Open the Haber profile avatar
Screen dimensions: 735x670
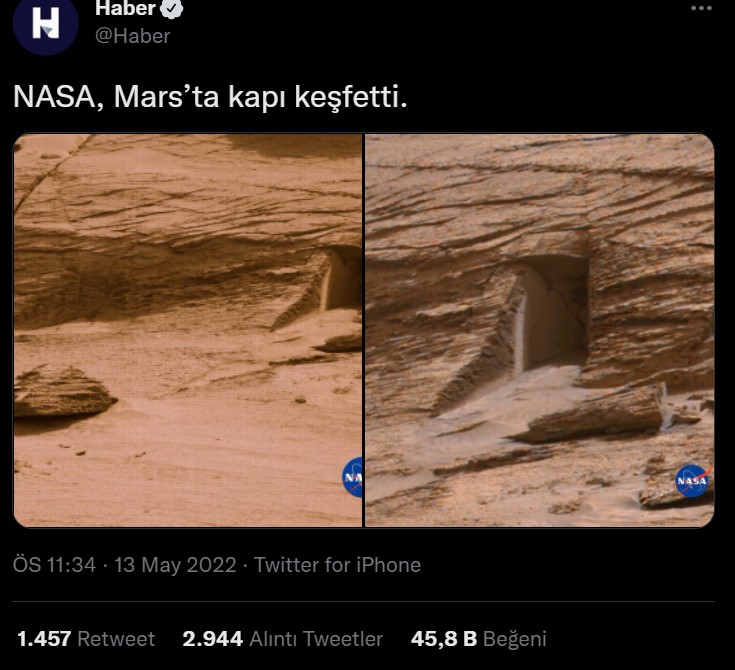point(45,24)
